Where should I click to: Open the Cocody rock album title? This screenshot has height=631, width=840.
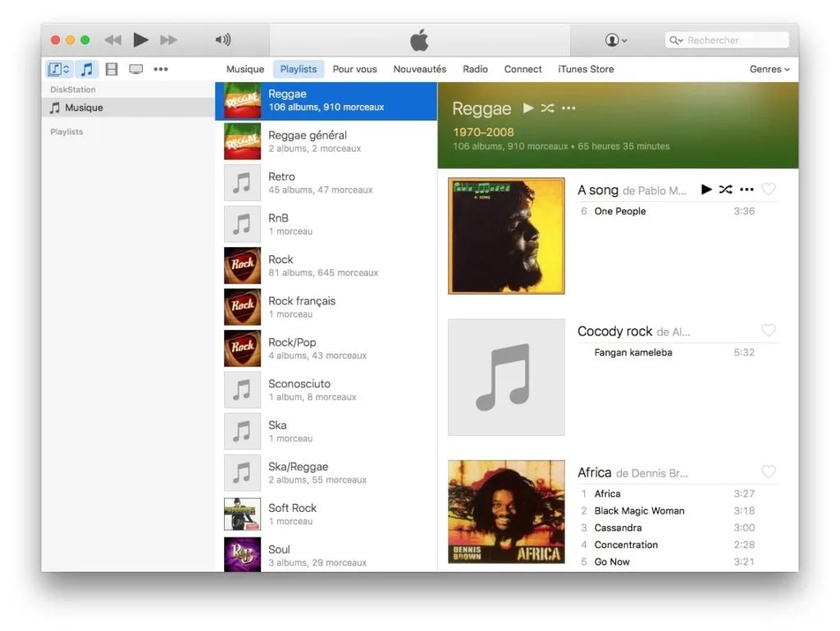click(615, 332)
